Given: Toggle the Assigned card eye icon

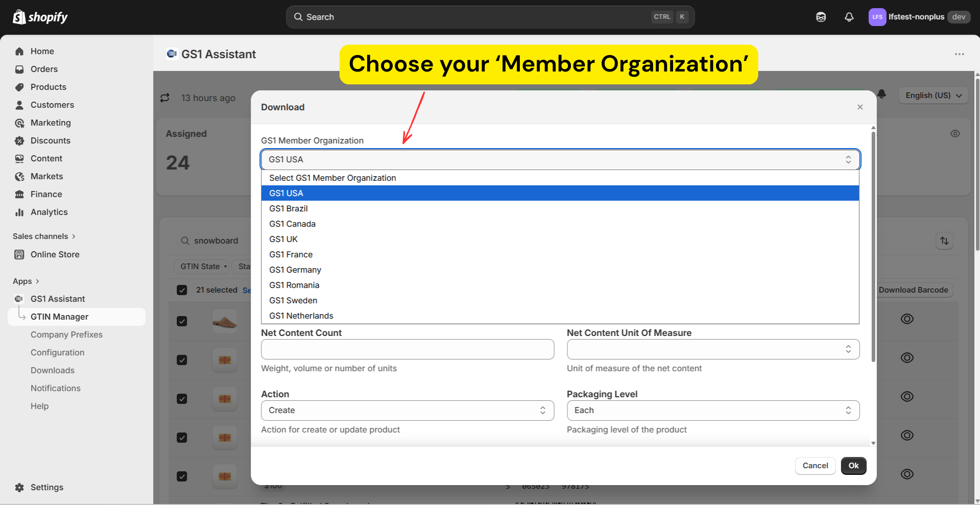Looking at the screenshot, I should [x=955, y=134].
